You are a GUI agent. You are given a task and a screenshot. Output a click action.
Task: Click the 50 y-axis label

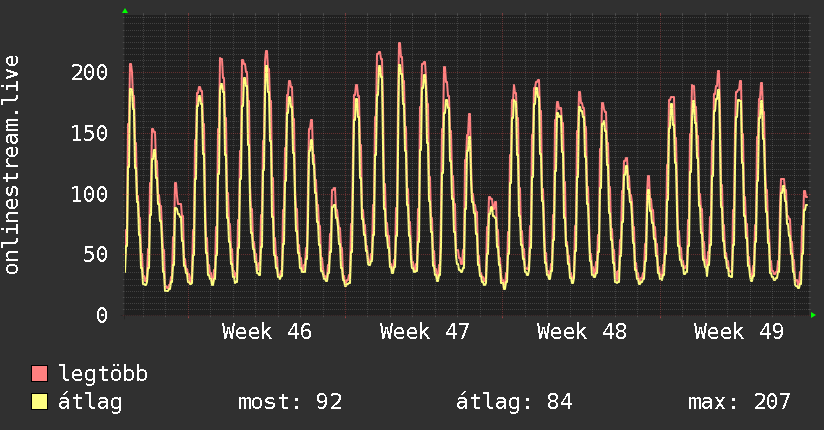click(96, 254)
